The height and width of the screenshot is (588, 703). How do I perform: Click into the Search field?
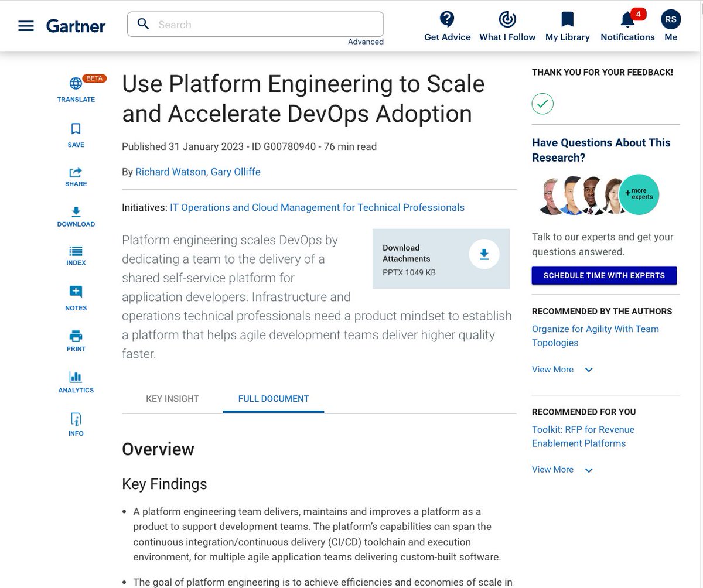(255, 24)
